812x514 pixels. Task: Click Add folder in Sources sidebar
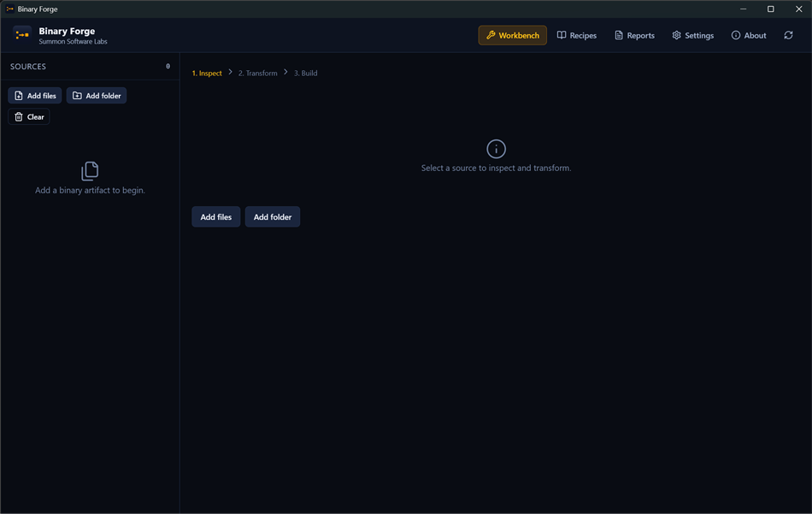click(x=97, y=95)
